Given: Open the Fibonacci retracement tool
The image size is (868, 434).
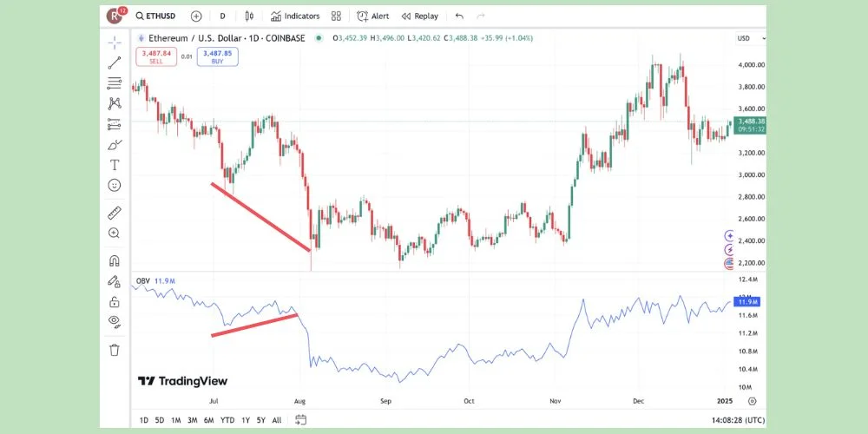Looking at the screenshot, I should tap(115, 83).
